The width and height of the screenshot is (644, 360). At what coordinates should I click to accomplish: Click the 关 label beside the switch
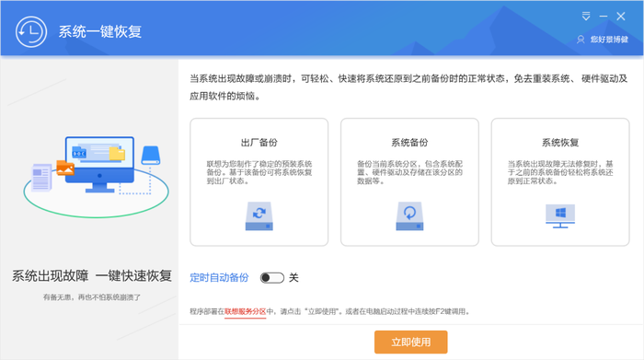coord(293,278)
